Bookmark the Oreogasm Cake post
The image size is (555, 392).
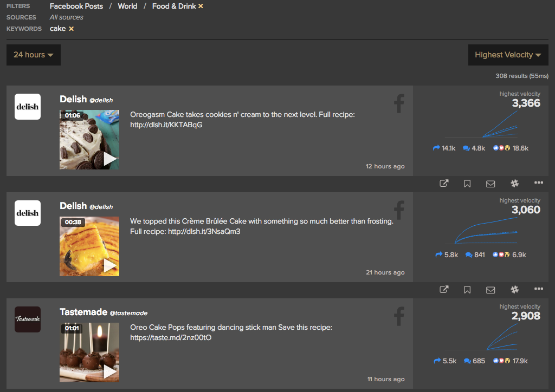tap(467, 184)
